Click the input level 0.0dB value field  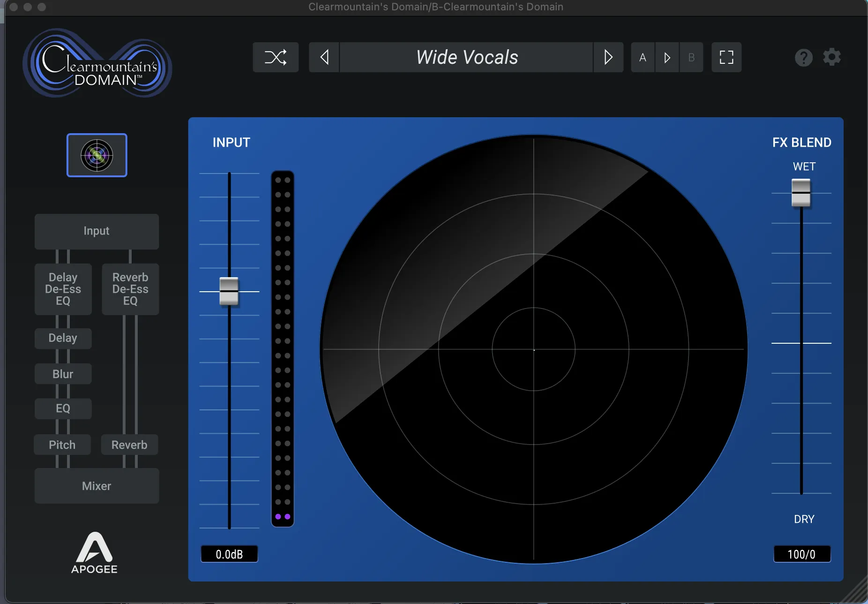229,554
